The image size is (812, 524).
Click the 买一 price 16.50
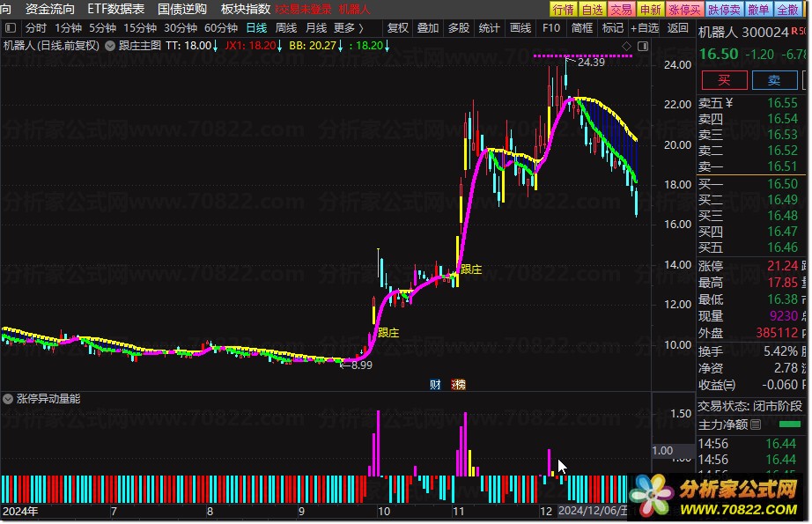pyautogui.click(x=782, y=184)
